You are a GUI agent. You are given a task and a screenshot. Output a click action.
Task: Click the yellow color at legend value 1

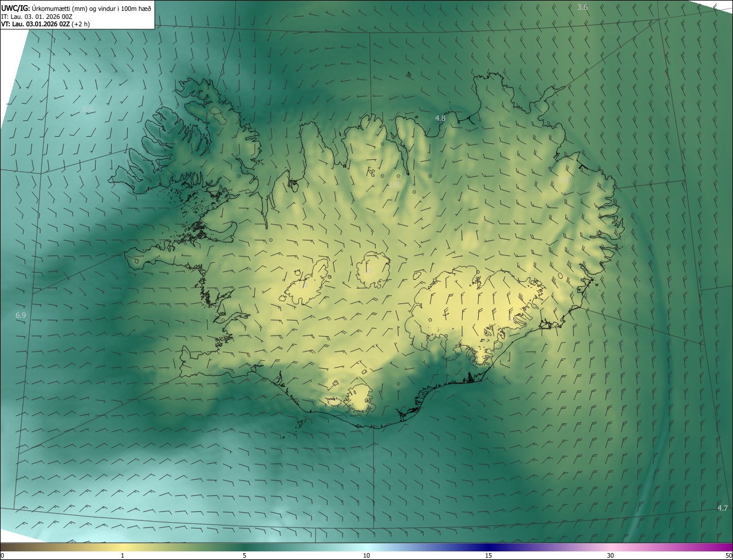(x=123, y=548)
